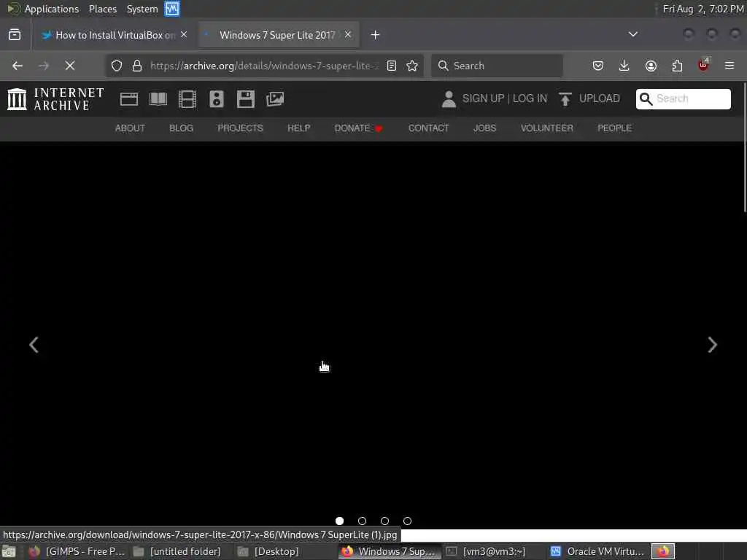Click the page vertical scrollbar
747x560 pixels.
pos(744,147)
